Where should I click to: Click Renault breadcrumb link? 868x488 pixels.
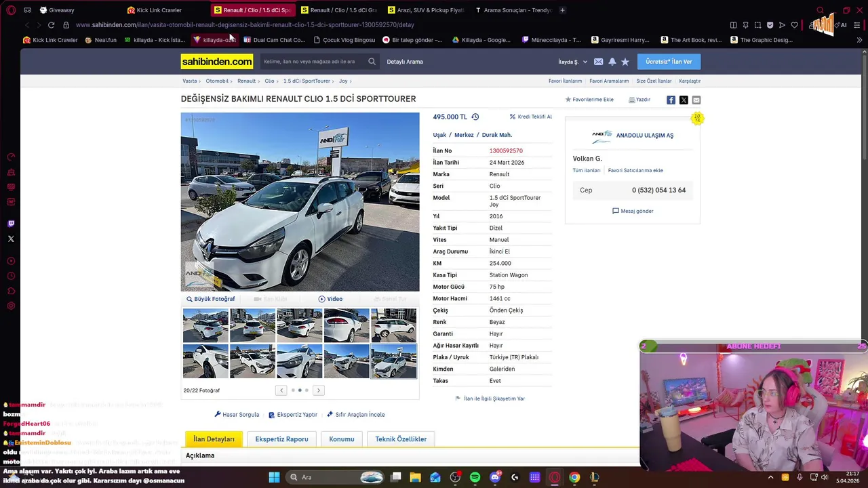click(x=246, y=81)
